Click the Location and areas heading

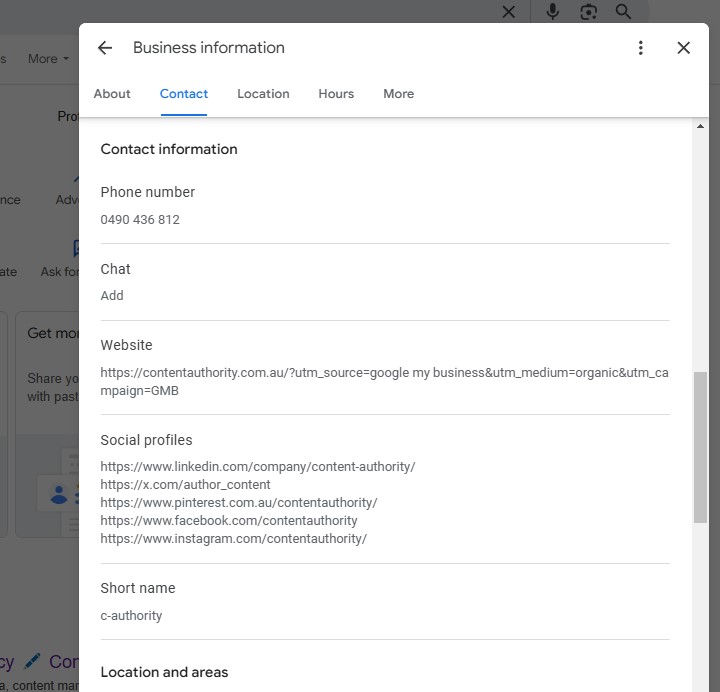coord(164,672)
